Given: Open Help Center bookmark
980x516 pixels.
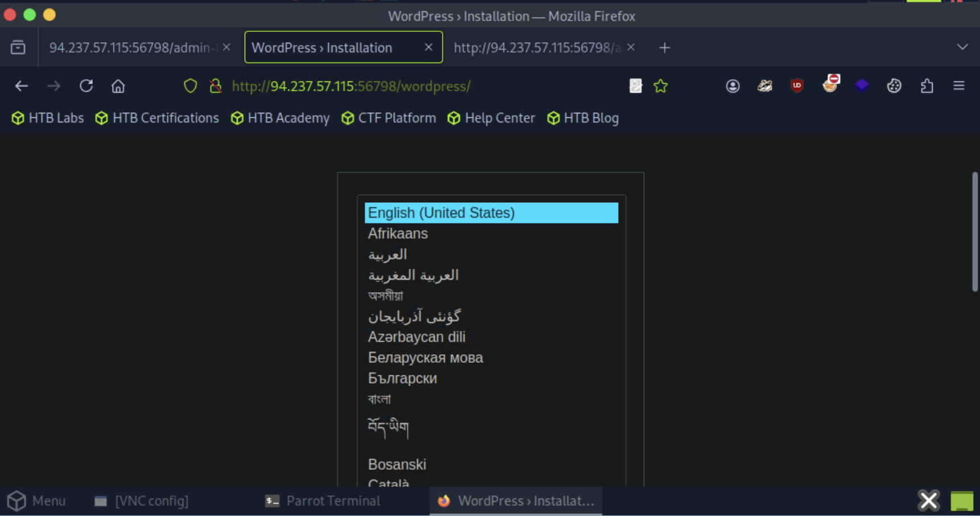Looking at the screenshot, I should (x=491, y=118).
